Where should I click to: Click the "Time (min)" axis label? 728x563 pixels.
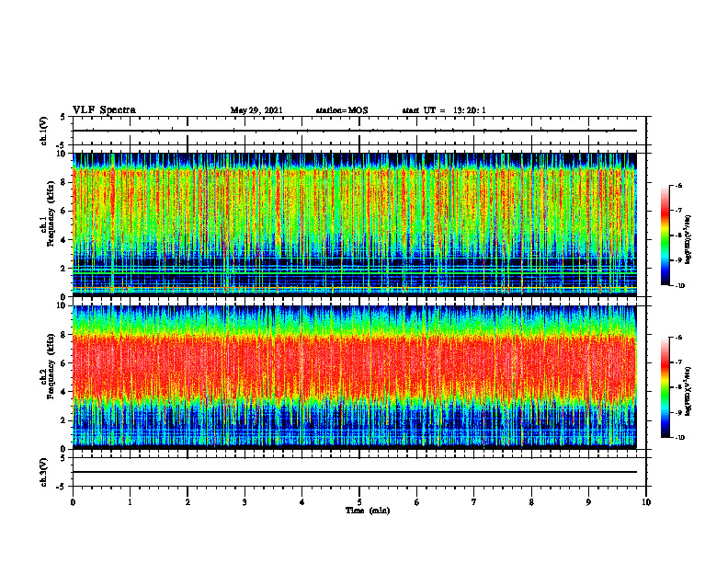368,511
